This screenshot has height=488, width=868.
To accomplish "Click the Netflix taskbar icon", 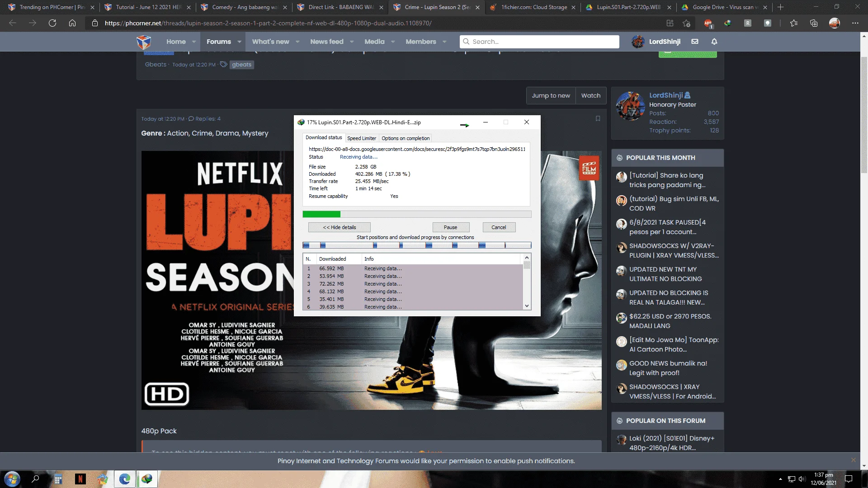I will click(80, 479).
